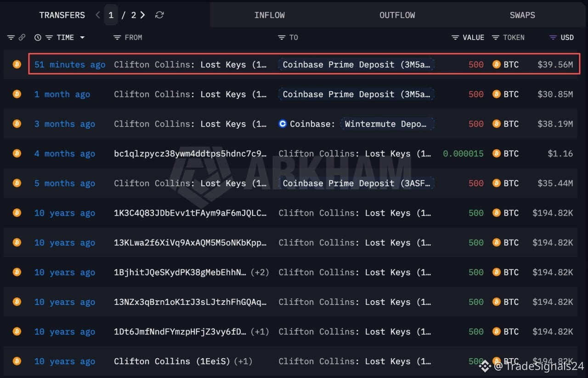Open the 4 months ago transaction link
The width and height of the screenshot is (588, 378).
pos(65,154)
